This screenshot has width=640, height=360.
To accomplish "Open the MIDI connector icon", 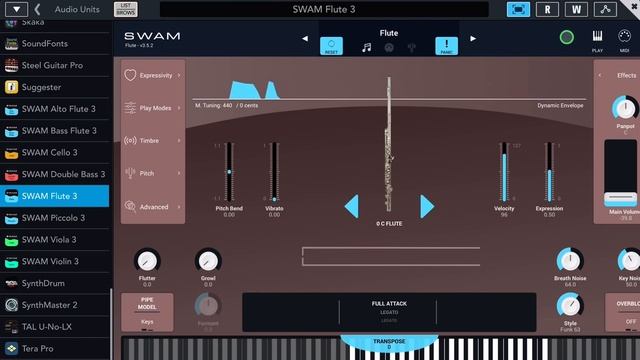I will click(x=624, y=41).
